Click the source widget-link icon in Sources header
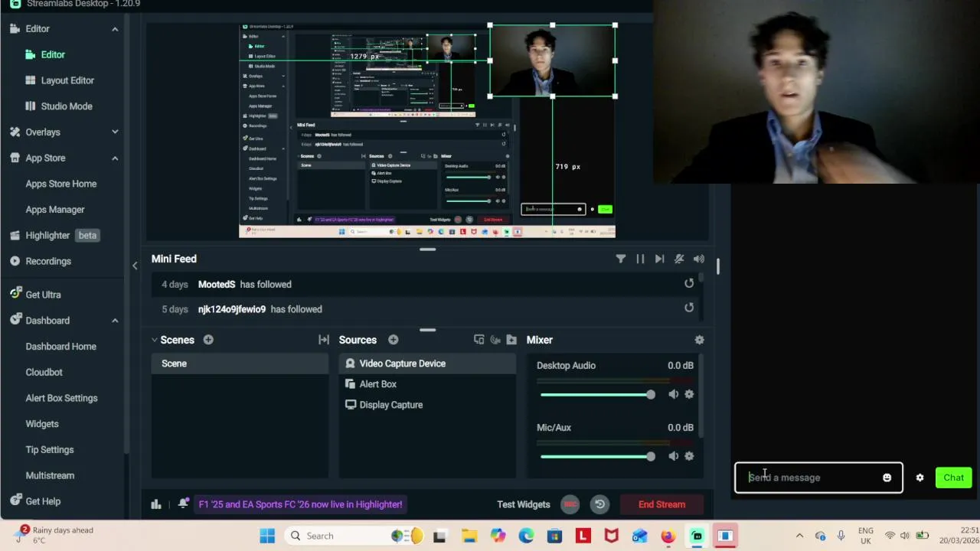980x551 pixels. coord(479,340)
